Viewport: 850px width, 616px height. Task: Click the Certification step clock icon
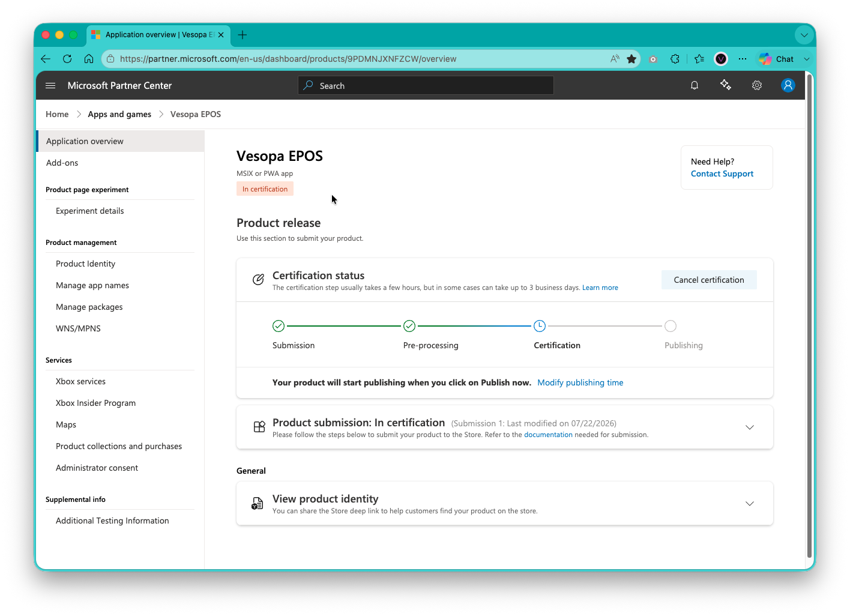[x=540, y=326]
